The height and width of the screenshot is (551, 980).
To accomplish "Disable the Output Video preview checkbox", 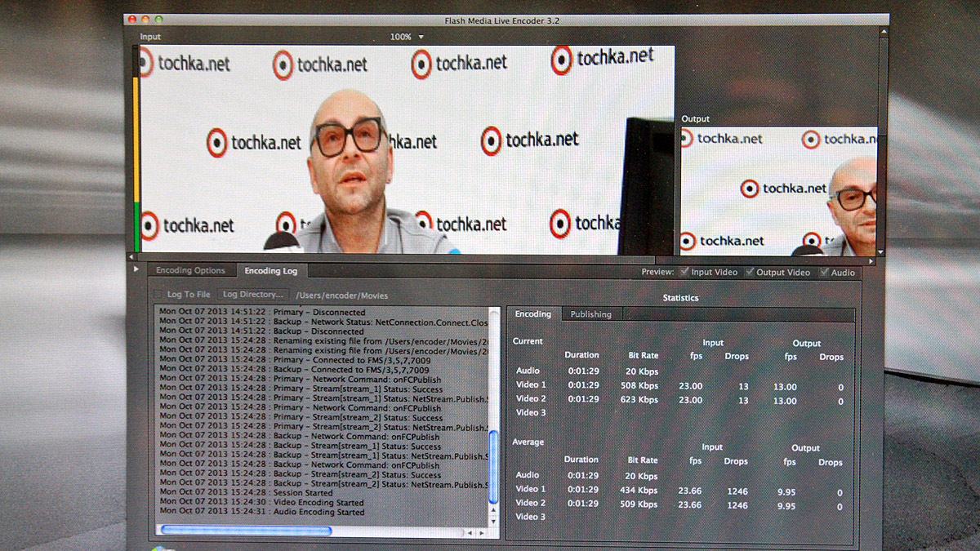I will point(751,273).
